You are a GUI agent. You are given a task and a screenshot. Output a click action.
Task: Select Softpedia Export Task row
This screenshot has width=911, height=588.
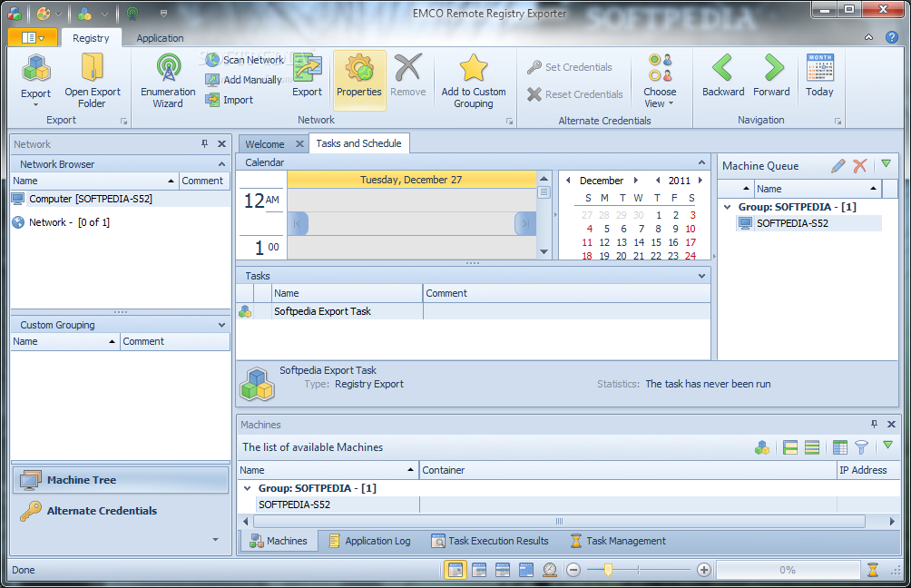[x=473, y=311]
